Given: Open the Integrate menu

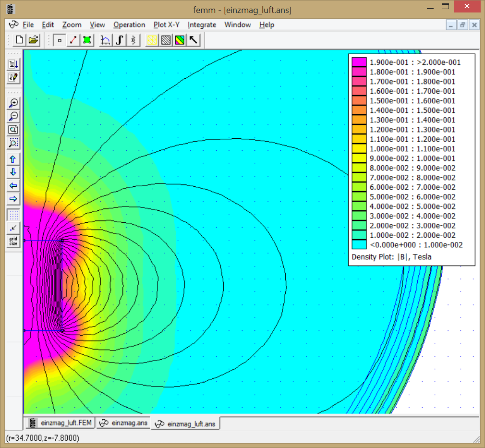Looking at the screenshot, I should click(202, 25).
